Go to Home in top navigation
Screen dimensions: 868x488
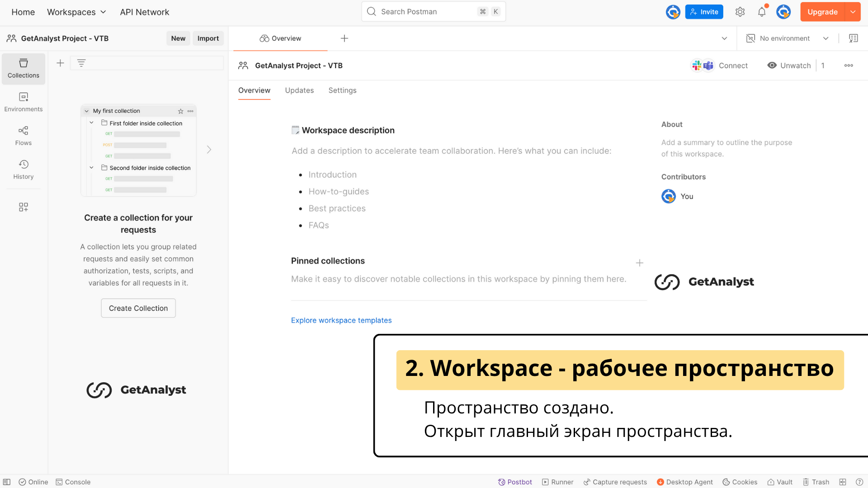(23, 12)
